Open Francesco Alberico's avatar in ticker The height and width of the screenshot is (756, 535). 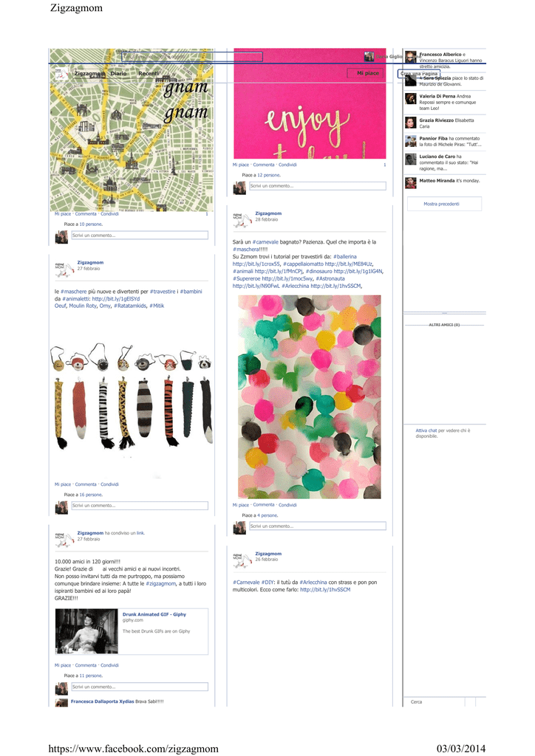tap(411, 57)
